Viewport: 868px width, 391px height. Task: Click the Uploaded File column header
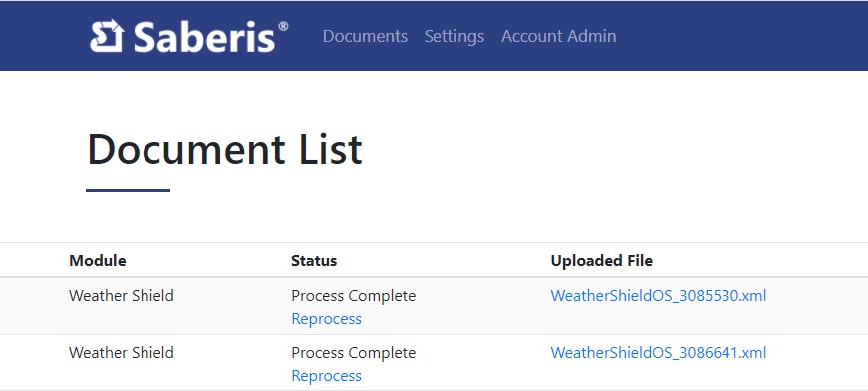click(x=601, y=261)
